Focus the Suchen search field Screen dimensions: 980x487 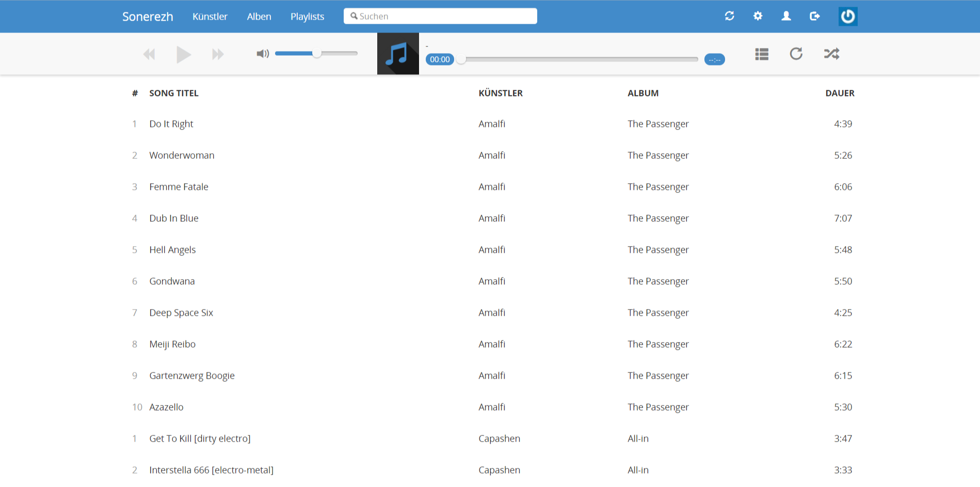(x=440, y=16)
